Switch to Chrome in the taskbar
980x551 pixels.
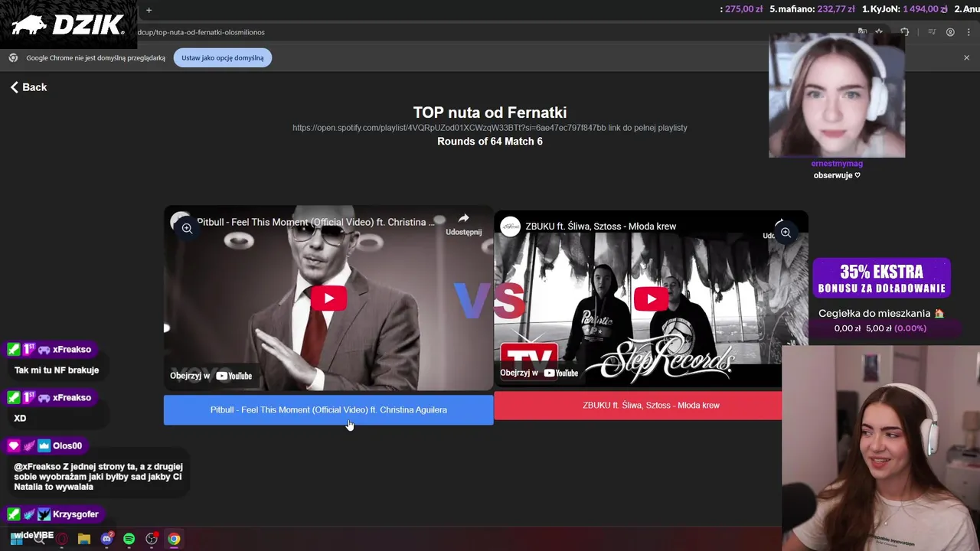click(175, 540)
